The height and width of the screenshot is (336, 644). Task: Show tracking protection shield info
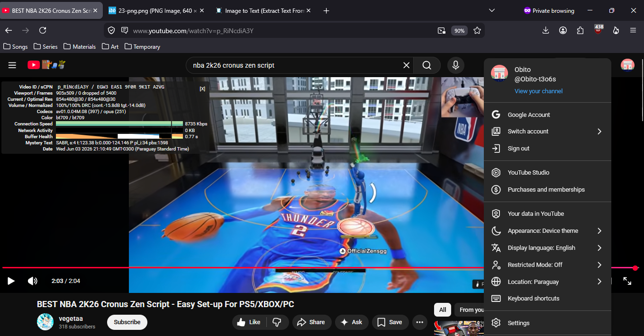111,30
